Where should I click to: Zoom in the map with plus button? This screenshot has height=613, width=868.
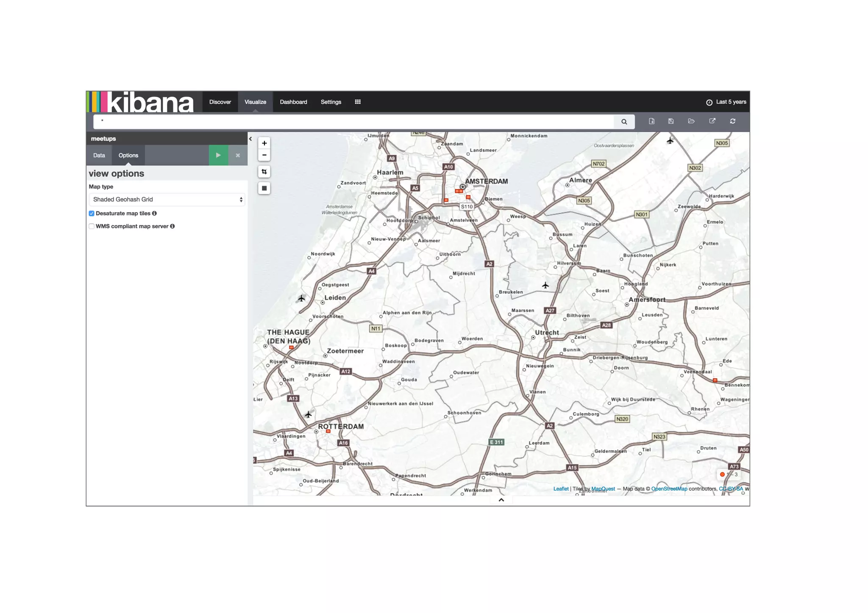pyautogui.click(x=264, y=143)
